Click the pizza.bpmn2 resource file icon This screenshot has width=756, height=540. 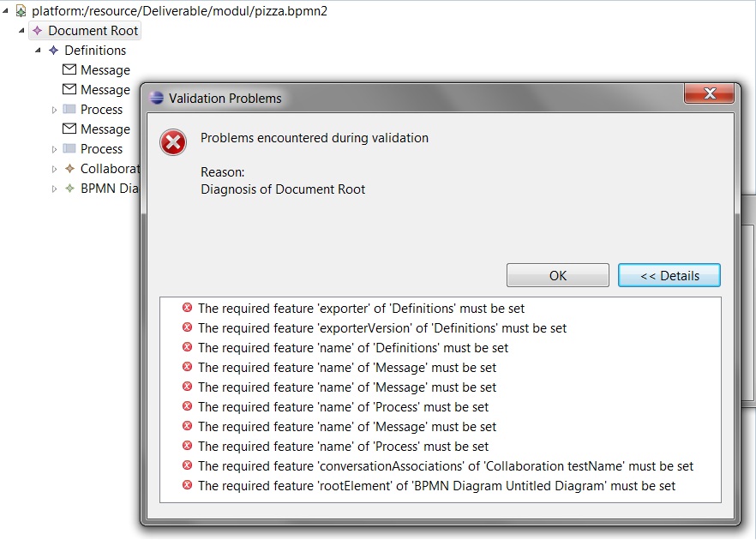coord(21,10)
